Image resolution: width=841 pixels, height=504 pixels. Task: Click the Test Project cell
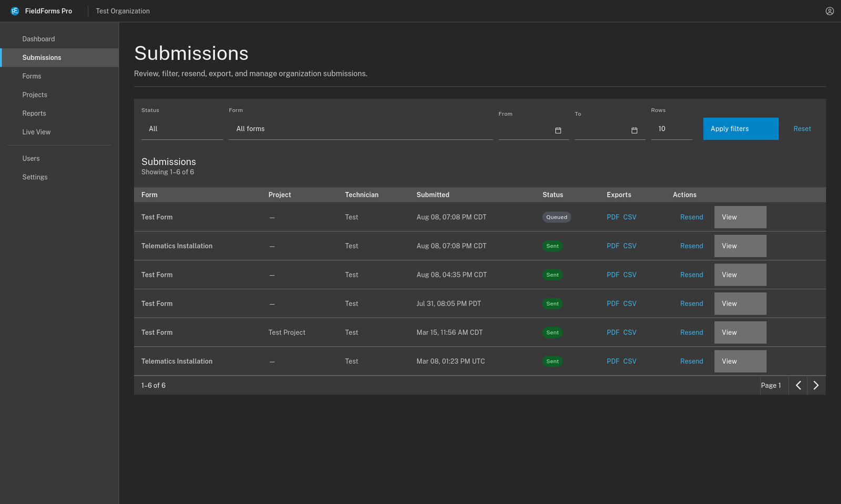click(x=286, y=333)
